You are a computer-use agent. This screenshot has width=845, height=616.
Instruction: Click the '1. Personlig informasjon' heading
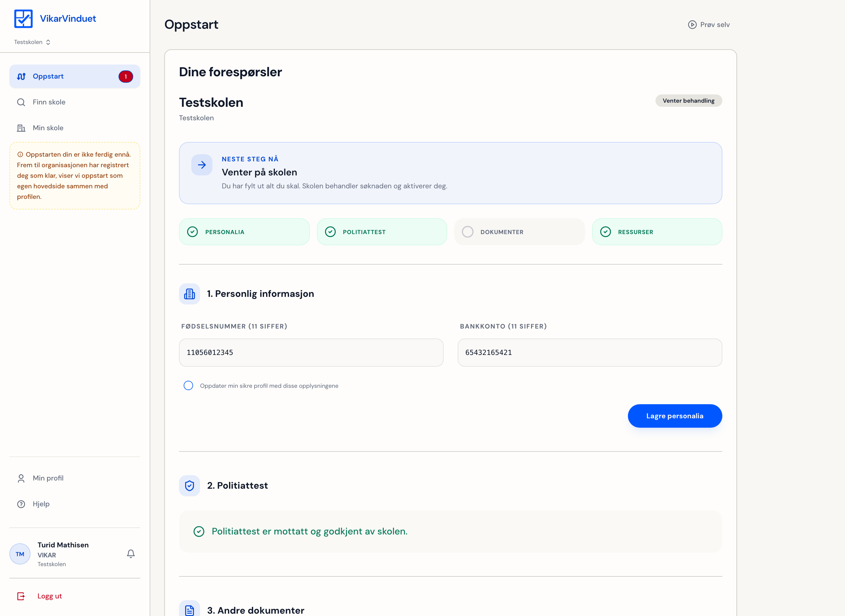tap(260, 294)
